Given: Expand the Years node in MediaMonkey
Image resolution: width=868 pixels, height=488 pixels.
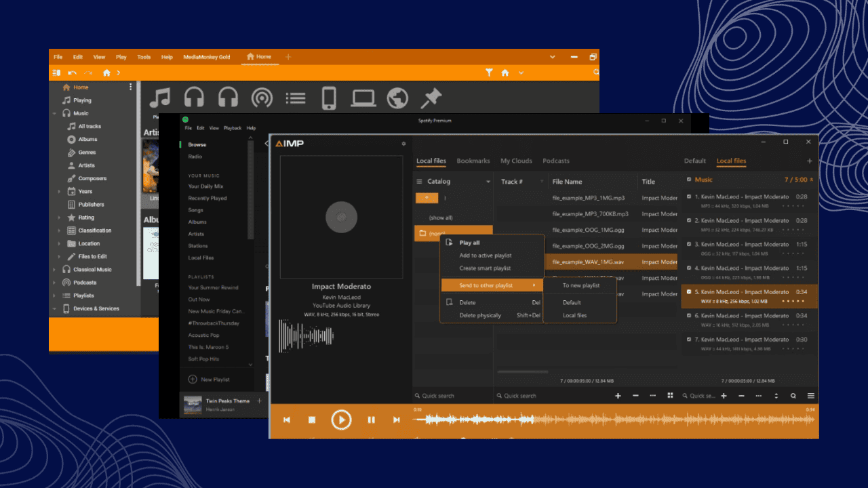Looking at the screenshot, I should tap(60, 191).
